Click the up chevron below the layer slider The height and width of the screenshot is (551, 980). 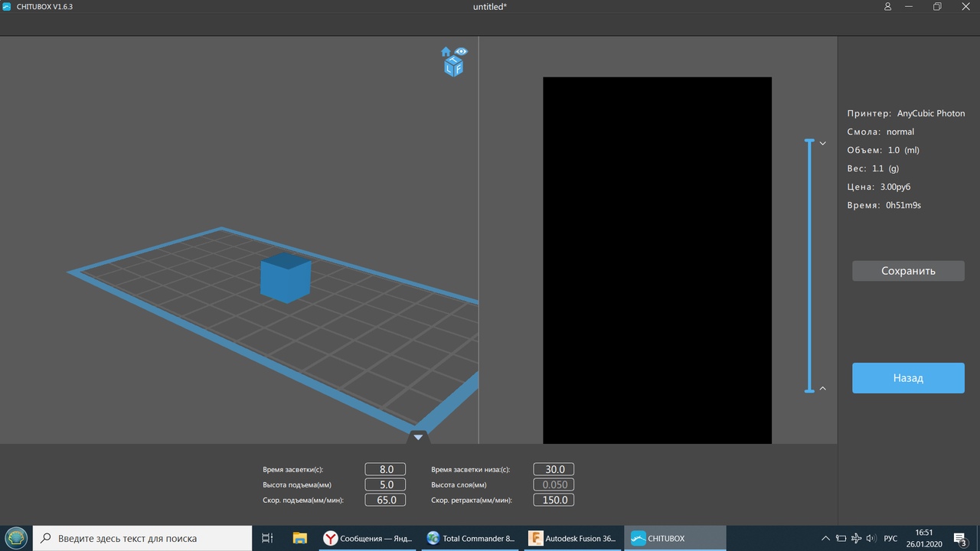[x=823, y=389]
